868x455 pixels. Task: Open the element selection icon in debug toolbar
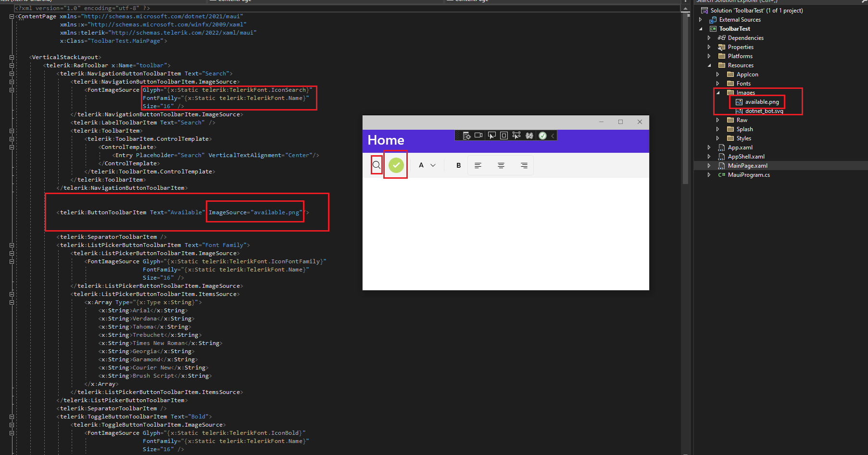(491, 135)
